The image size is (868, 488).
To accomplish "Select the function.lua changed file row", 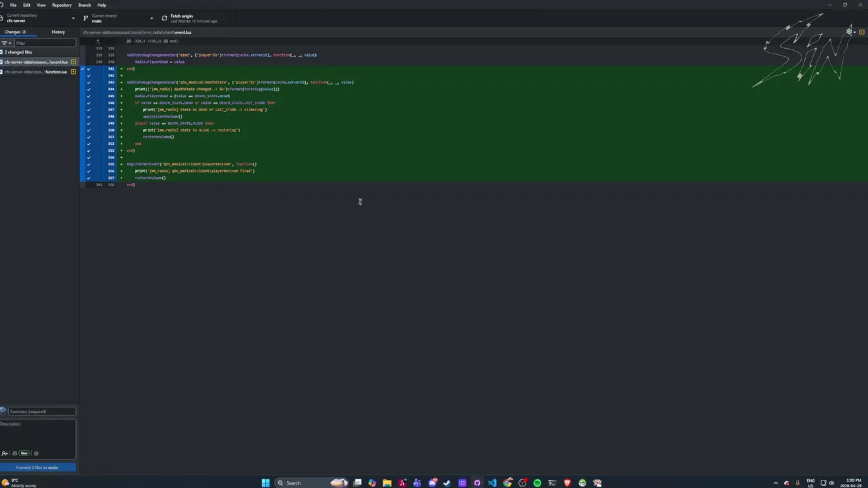I will [x=39, y=71].
